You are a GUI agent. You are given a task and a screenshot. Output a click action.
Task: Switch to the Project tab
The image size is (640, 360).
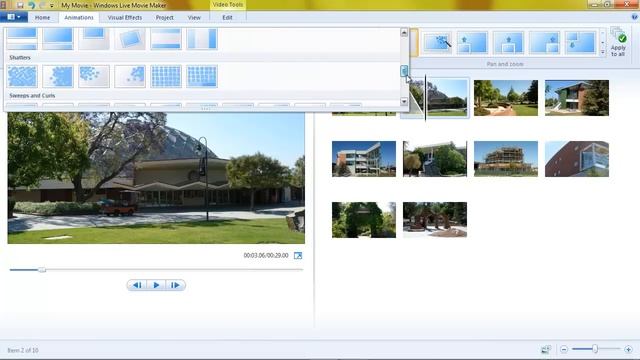click(x=164, y=18)
